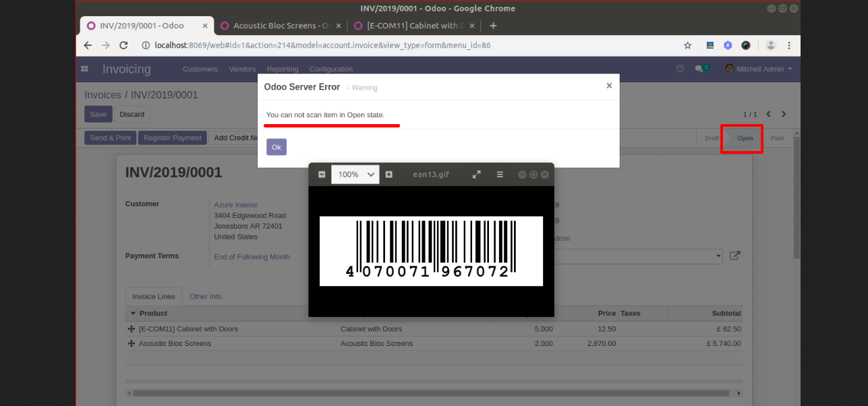868x406 pixels.
Task: Expand the selection field dropdown arrow
Action: (718, 257)
